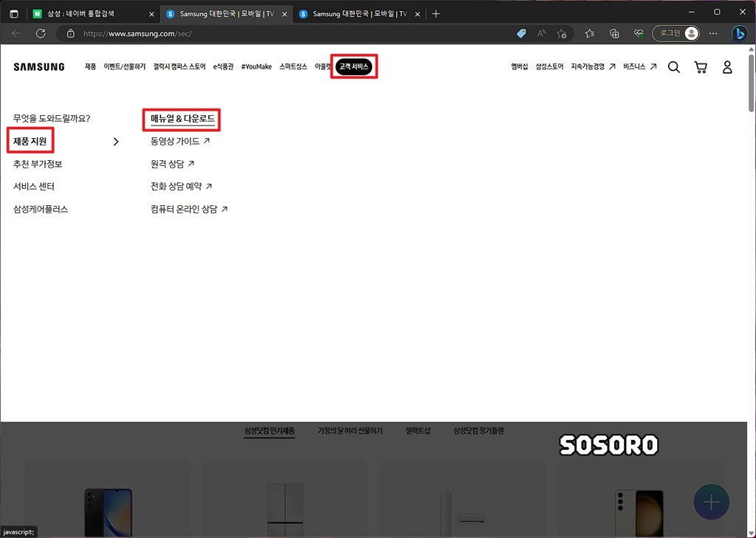Open the 지속가능경영 external link
Viewport: 756px width, 538px height.
[x=593, y=67]
